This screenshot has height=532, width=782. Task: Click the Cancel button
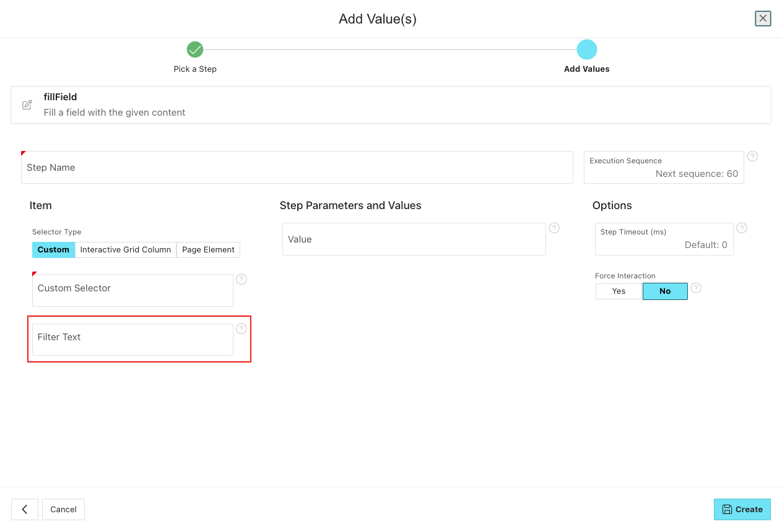63,509
